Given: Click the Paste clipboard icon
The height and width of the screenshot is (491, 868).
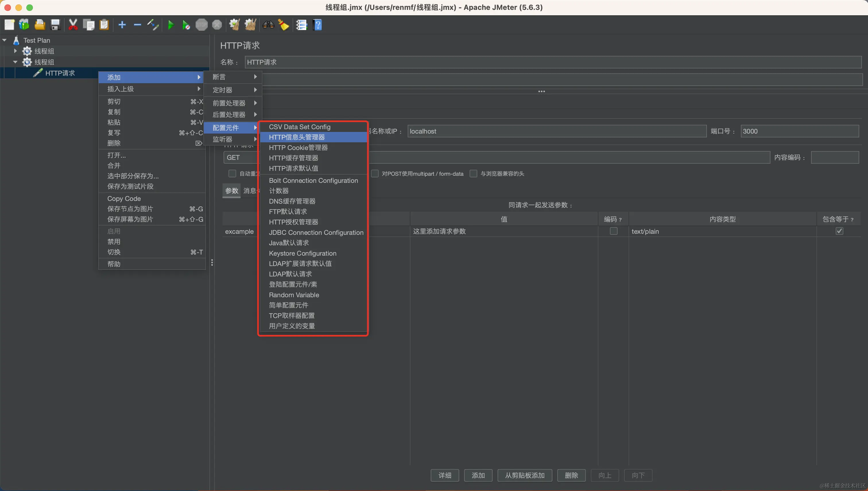Looking at the screenshot, I should (x=104, y=25).
